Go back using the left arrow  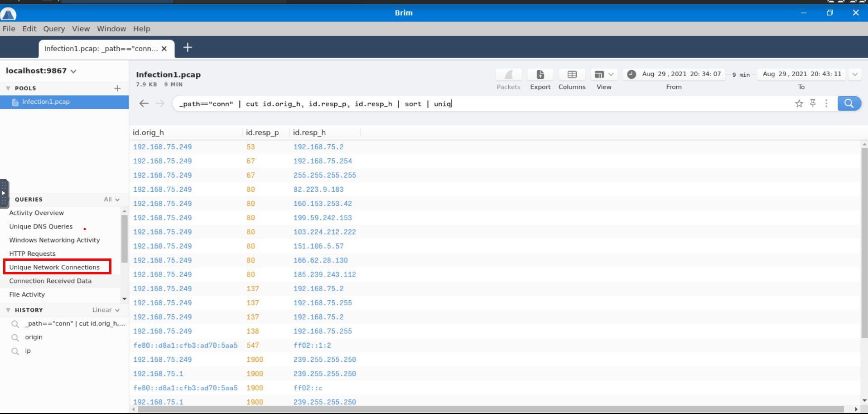click(144, 103)
